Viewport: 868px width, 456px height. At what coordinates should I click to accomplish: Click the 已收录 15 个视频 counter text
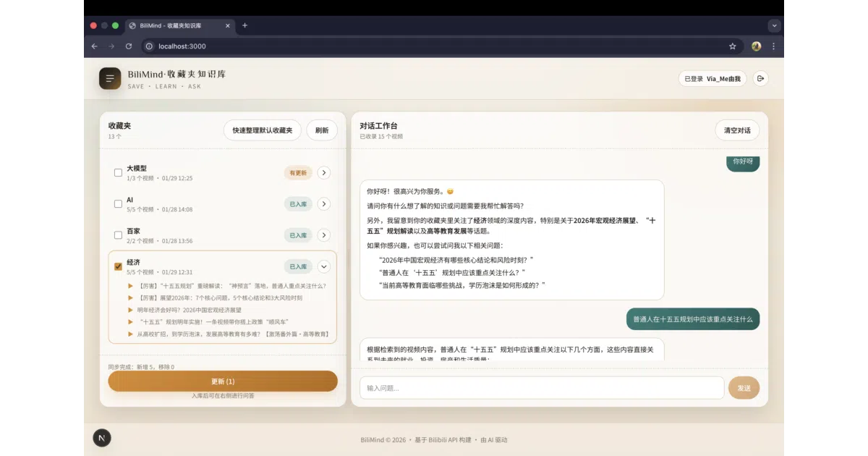(x=381, y=136)
